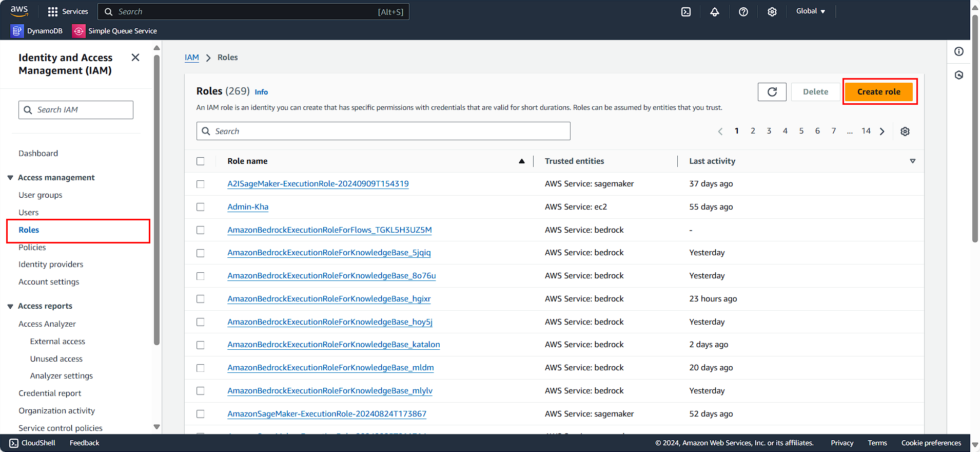
Task: Click the Delete button
Action: coord(815,92)
